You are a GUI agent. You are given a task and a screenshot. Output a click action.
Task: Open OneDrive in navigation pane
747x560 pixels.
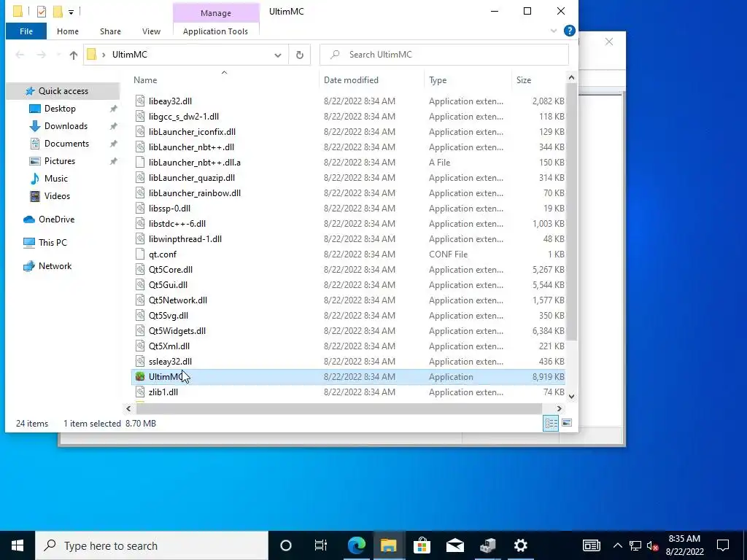(56, 219)
